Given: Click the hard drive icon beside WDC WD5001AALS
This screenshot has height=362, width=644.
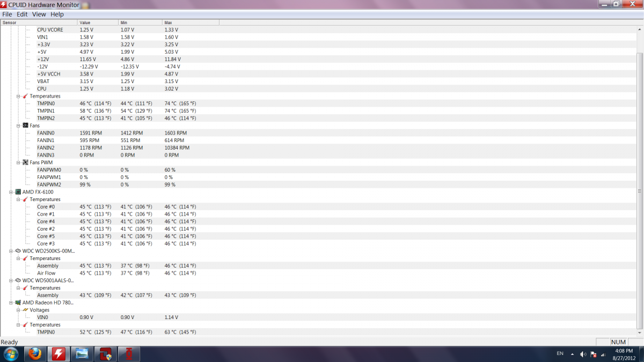Looking at the screenshot, I should [18, 280].
